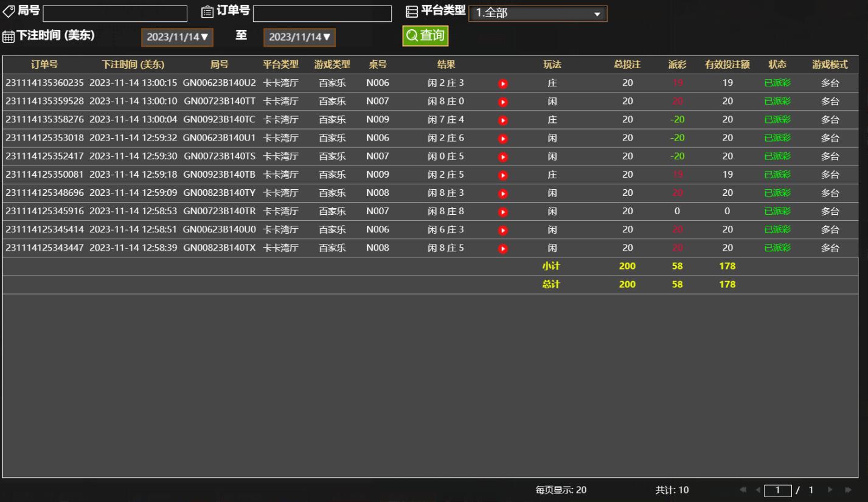Open the 平台类型 dropdown showing 1.全部
This screenshot has width=868, height=502.
(538, 13)
